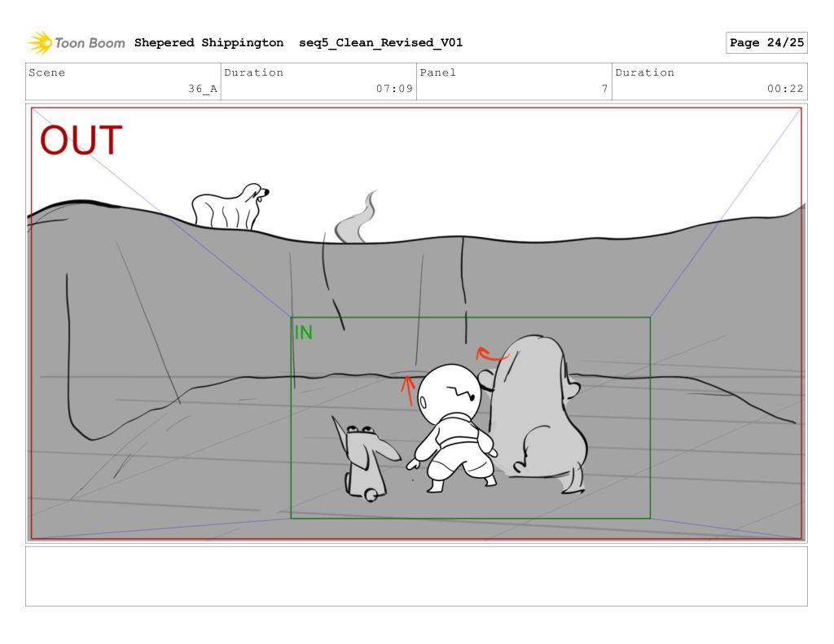Click the empty notes box below the panel
This screenshot has width=834, height=644.
pos(416,576)
